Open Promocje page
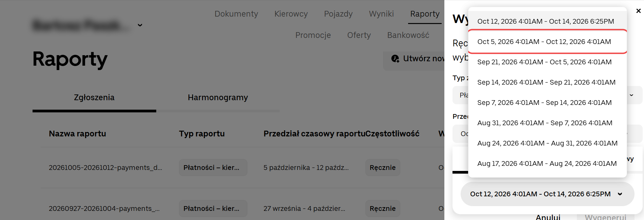This screenshot has height=220, width=644. [x=313, y=35]
